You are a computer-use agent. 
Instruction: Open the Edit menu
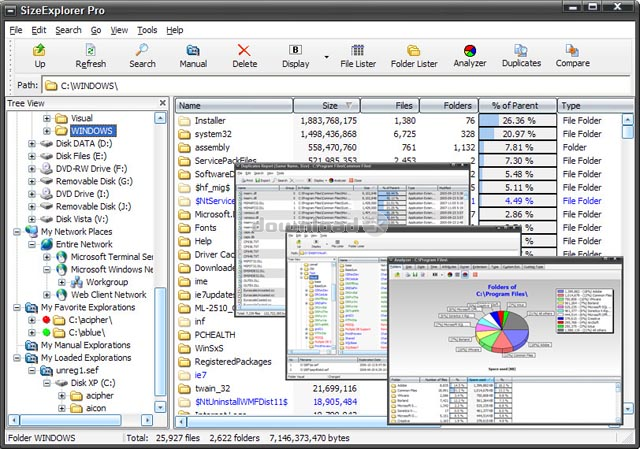point(39,30)
